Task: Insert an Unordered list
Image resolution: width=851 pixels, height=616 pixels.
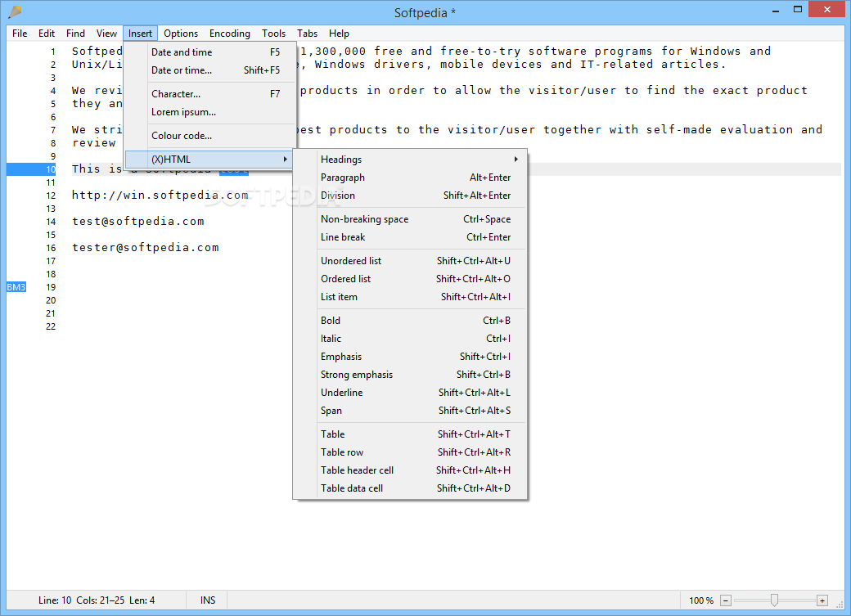Action: (x=410, y=261)
